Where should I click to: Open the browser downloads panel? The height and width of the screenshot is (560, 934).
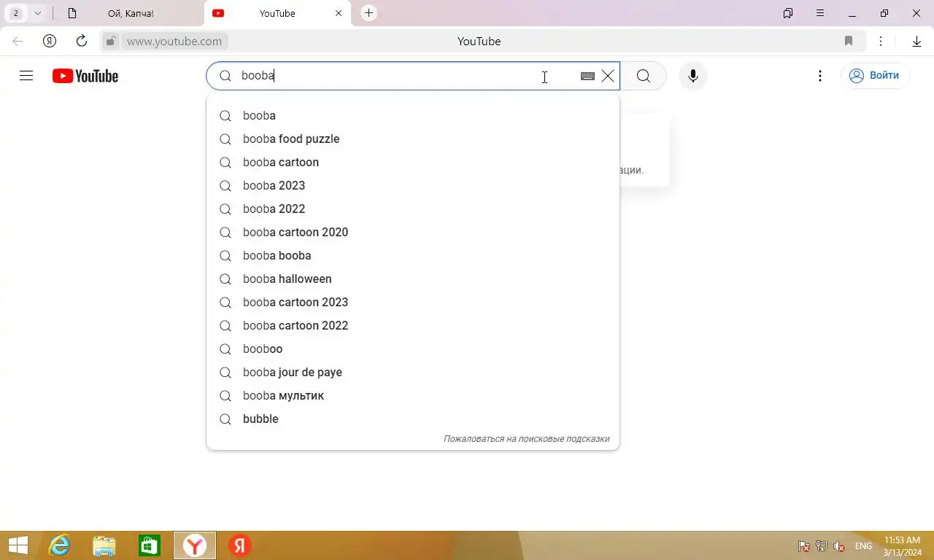[x=916, y=41]
